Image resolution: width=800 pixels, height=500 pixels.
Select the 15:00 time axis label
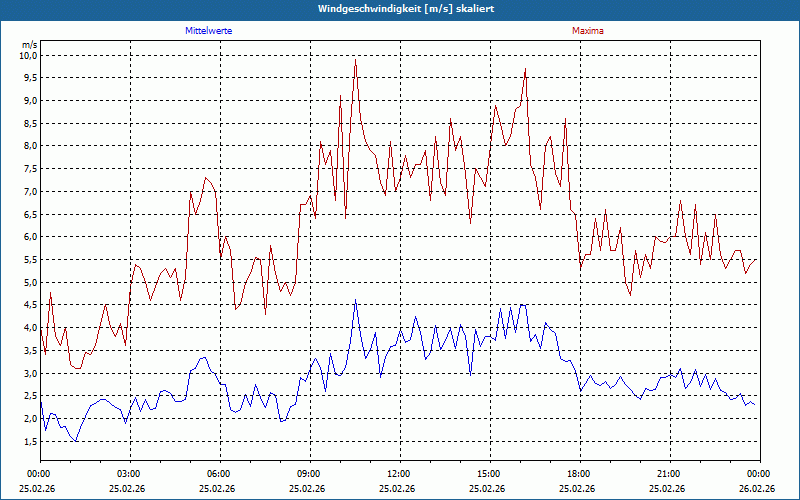[x=490, y=474]
